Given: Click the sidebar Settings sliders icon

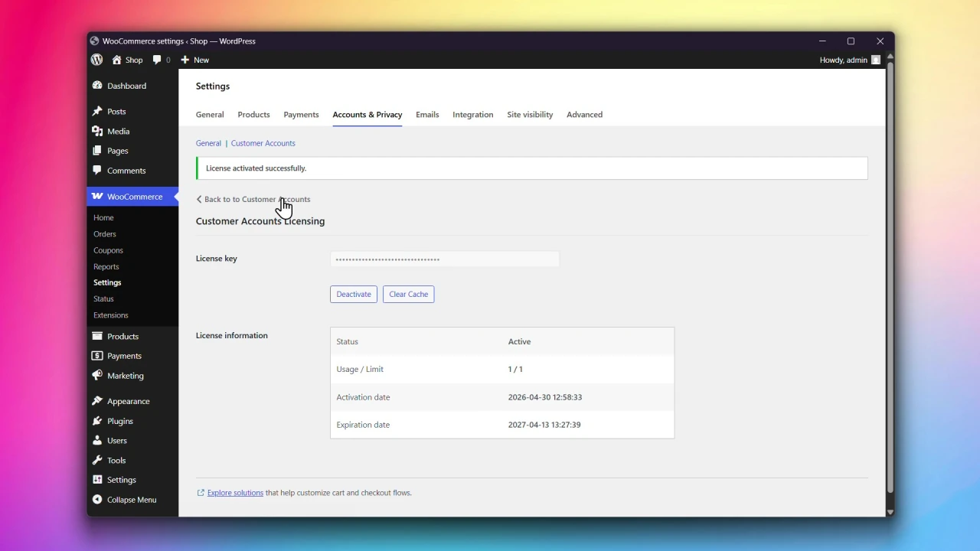Looking at the screenshot, I should pyautogui.click(x=97, y=480).
